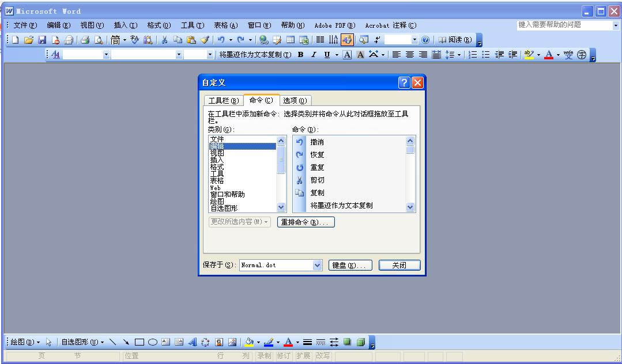The image size is (622, 364).
Task: Toggle Bold formatting
Action: click(300, 54)
